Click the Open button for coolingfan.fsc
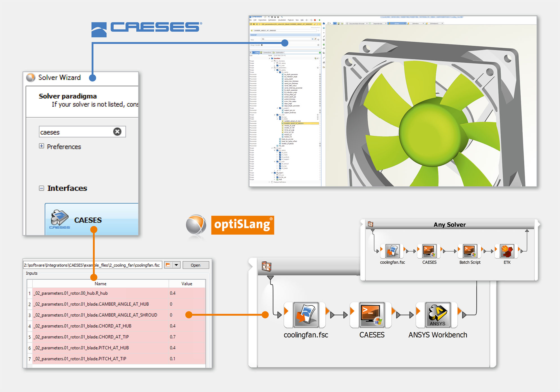Viewport: 560px width, 392px height. pyautogui.click(x=195, y=265)
